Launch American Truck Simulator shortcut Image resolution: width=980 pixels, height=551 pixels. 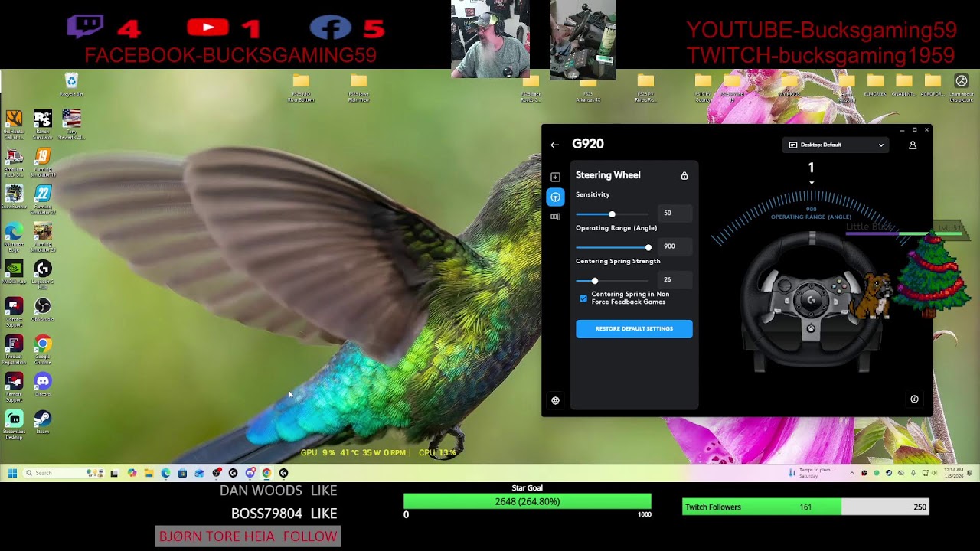[x=14, y=161]
